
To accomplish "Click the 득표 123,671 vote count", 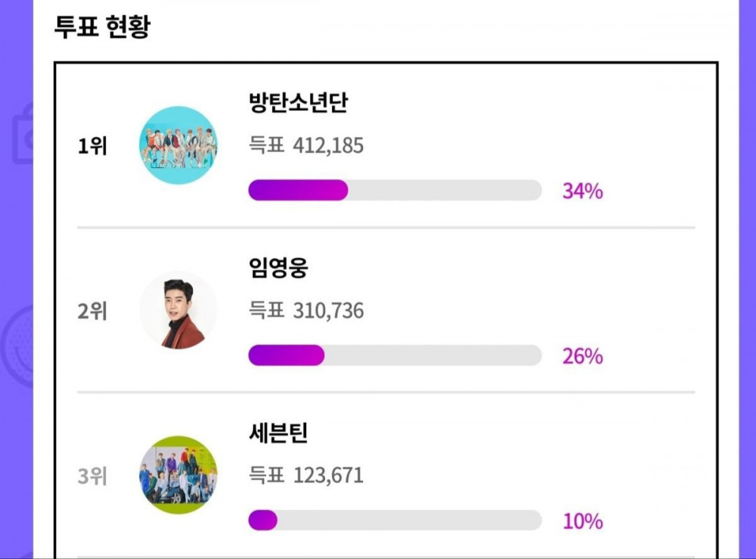I will coord(306,475).
